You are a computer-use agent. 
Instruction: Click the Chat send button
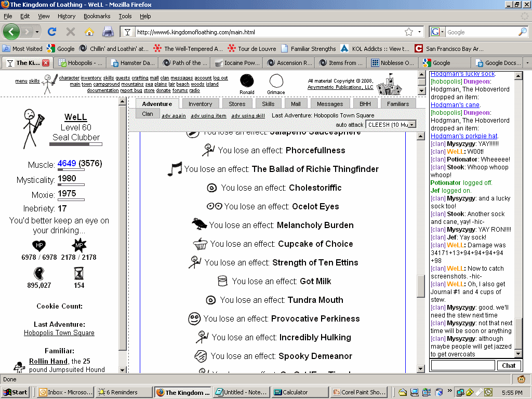click(509, 365)
